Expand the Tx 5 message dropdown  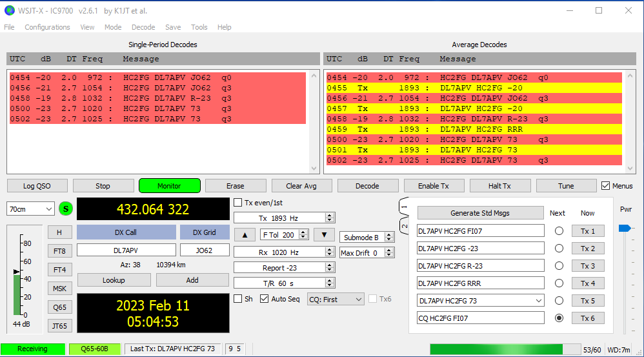pos(538,301)
